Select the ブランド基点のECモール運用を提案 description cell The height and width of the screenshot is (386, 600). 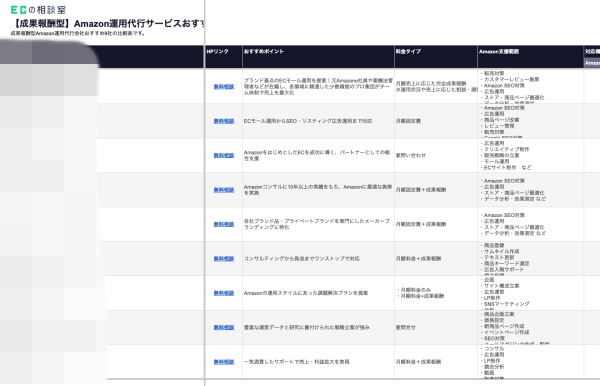tap(318, 86)
